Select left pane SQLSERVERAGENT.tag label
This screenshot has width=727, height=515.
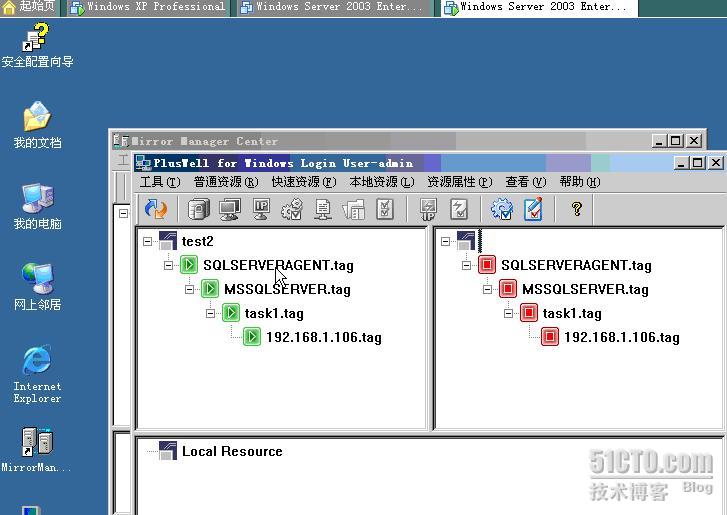click(278, 265)
